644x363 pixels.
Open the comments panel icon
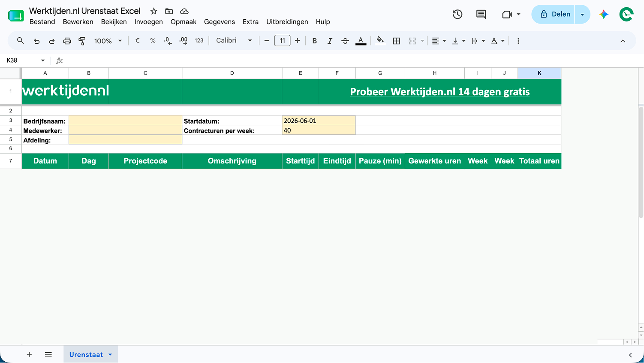click(481, 14)
